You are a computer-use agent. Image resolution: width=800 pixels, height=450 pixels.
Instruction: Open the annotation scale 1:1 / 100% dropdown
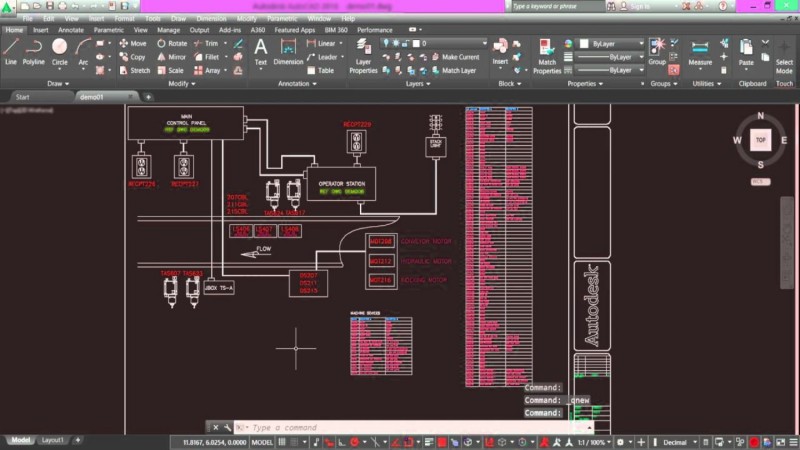coord(594,442)
